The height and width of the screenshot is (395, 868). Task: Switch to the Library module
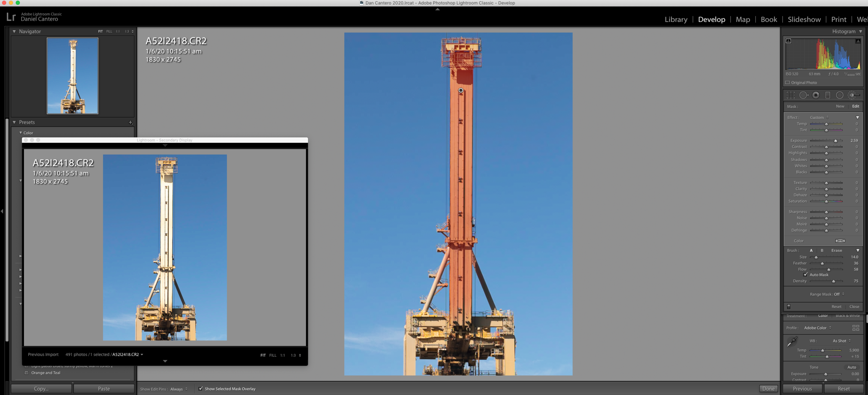[676, 19]
